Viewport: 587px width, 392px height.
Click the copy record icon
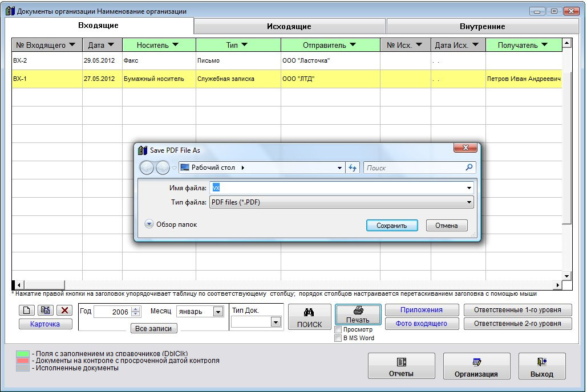46,311
